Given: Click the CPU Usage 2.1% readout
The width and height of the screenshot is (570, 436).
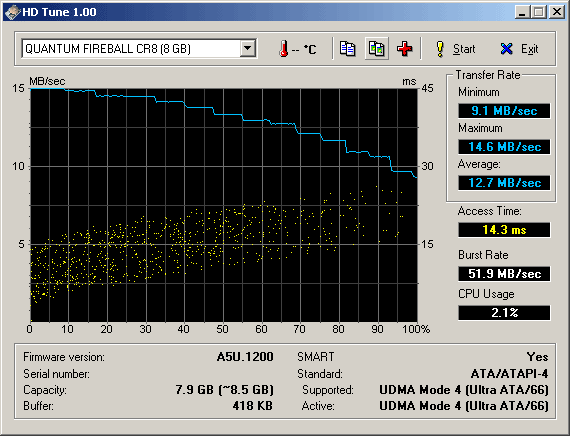Looking at the screenshot, I should point(504,313).
